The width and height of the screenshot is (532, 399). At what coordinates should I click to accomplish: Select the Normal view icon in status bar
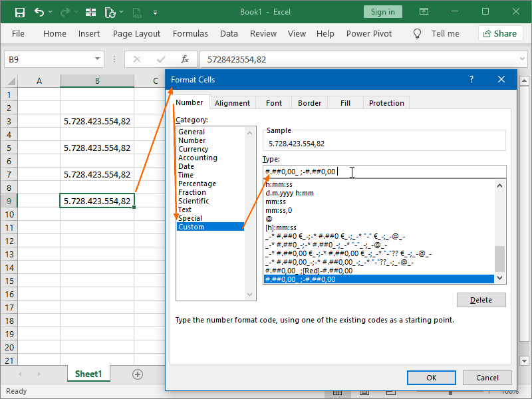[337, 392]
